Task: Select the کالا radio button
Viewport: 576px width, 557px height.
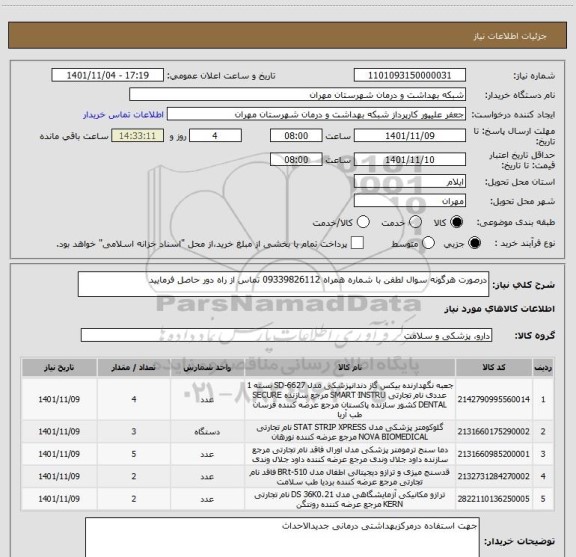Action: tap(457, 222)
